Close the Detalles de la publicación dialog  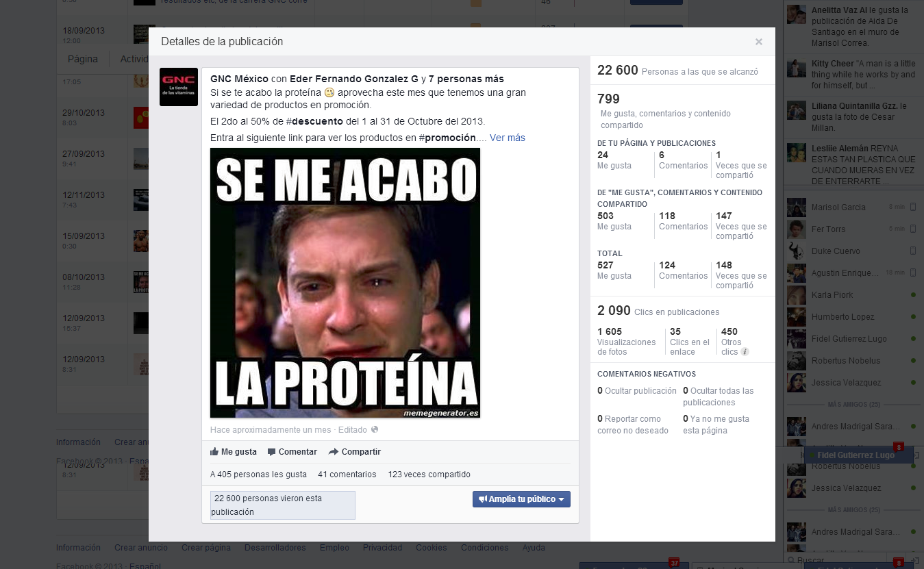[x=758, y=42]
